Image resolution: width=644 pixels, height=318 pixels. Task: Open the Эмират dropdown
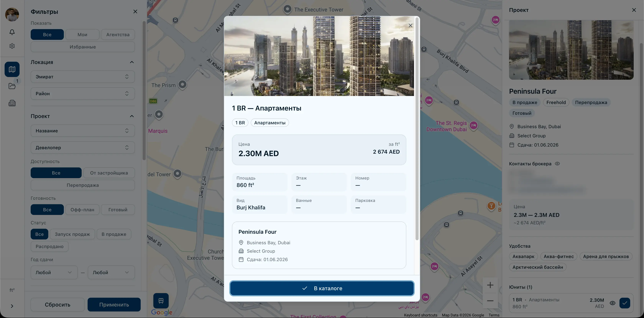pos(82,77)
